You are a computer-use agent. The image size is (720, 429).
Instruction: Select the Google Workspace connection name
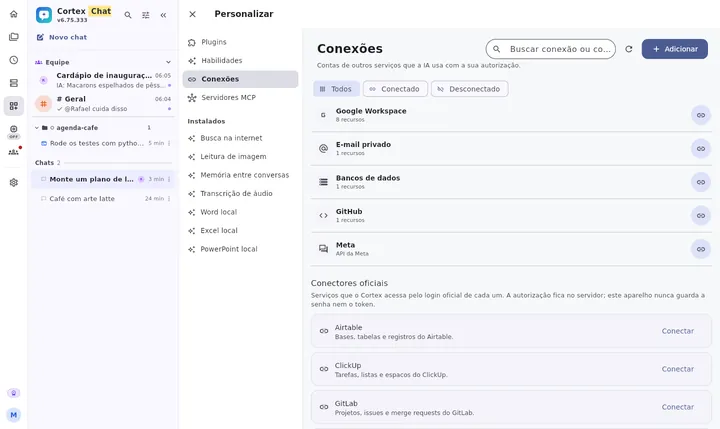coord(371,111)
